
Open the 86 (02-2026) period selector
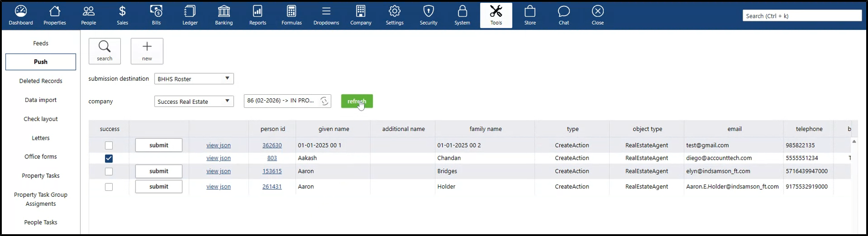[x=281, y=101]
